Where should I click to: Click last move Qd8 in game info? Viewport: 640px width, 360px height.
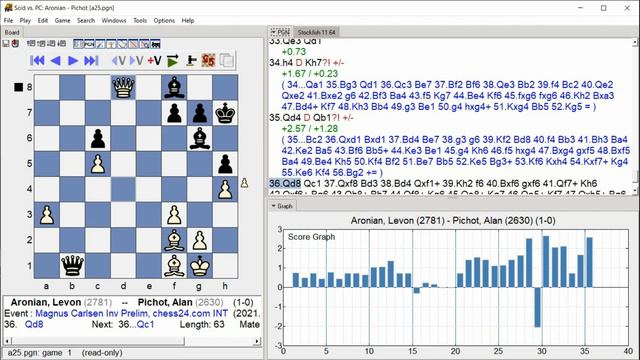pyautogui.click(x=34, y=324)
